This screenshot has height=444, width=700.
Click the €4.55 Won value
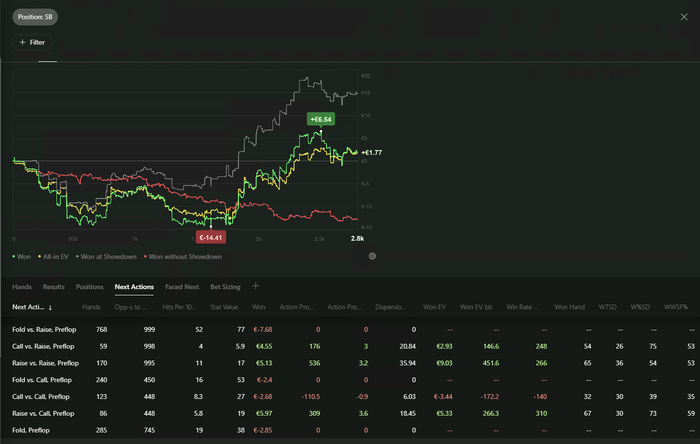(264, 346)
